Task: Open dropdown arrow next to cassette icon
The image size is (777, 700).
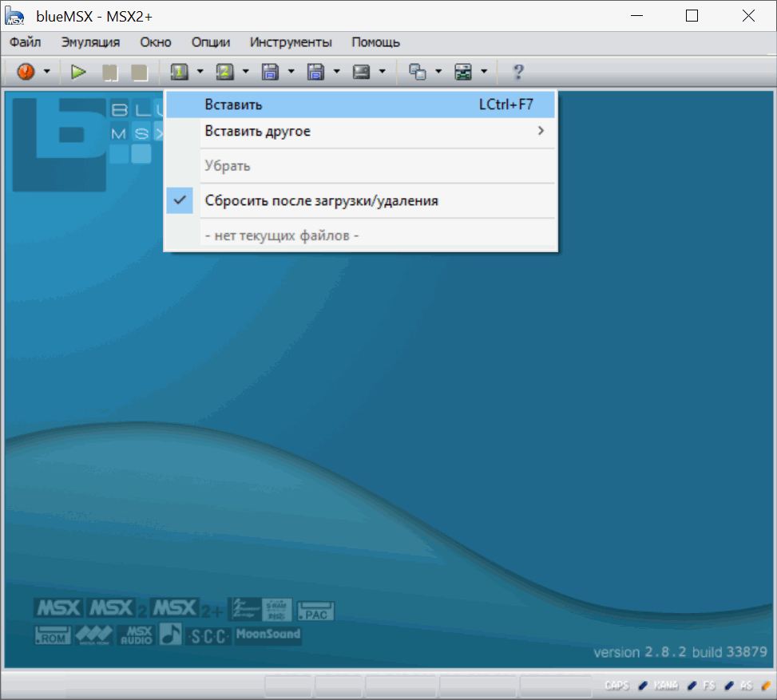Action: (x=383, y=71)
